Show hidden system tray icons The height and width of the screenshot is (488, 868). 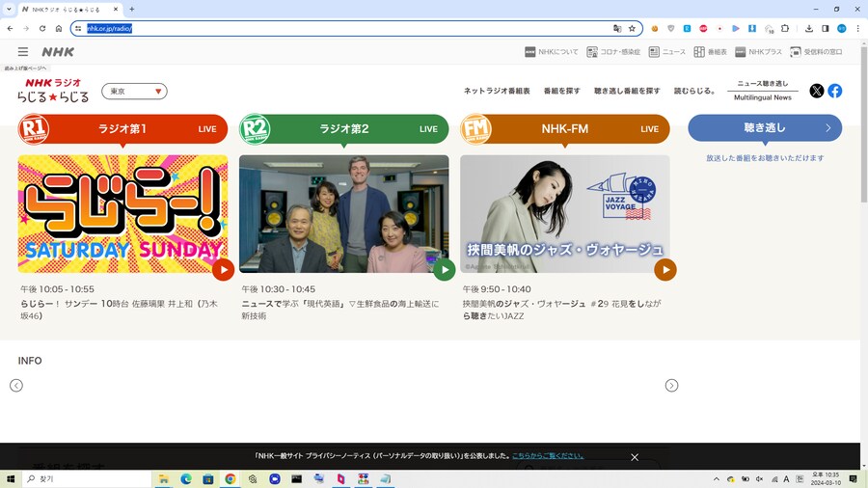click(x=717, y=479)
